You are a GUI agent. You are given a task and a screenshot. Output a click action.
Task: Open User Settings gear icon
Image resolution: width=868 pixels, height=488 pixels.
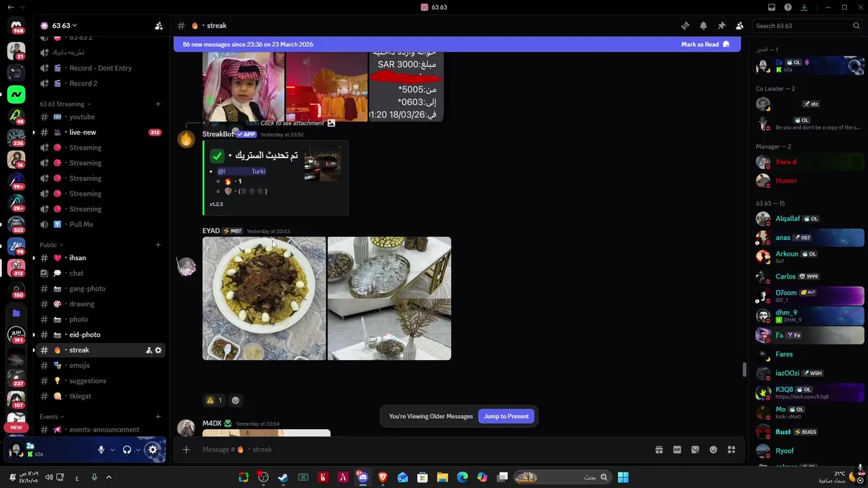(153, 449)
